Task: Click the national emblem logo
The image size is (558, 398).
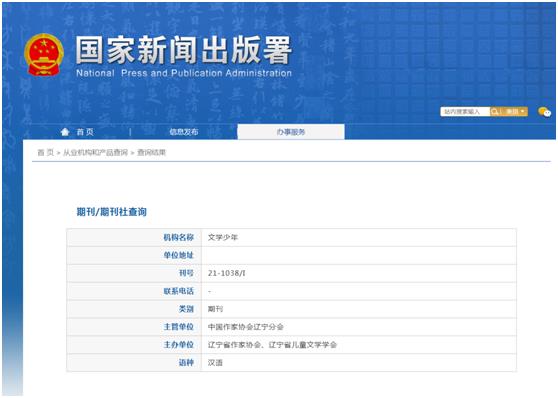Action: pos(44,54)
